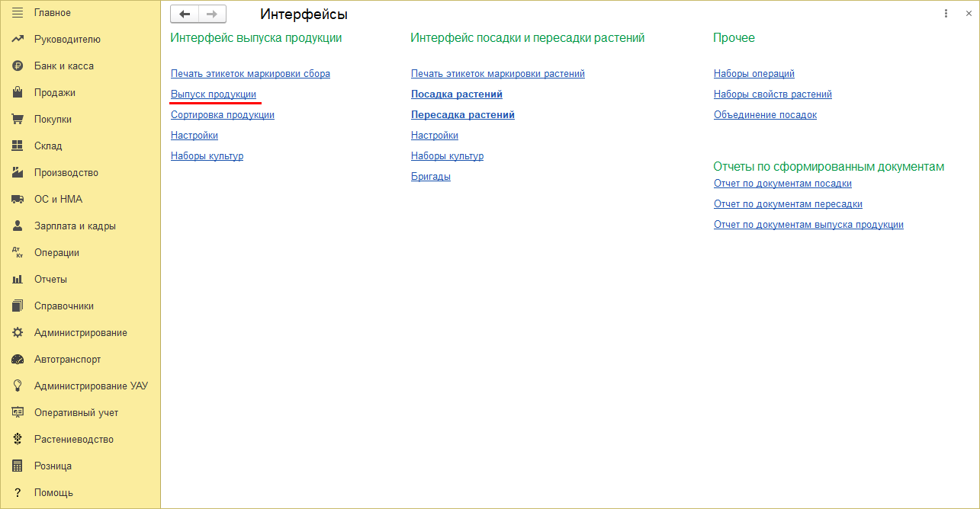The image size is (980, 509).
Task: Select the Покупки menu item
Action: coord(53,120)
